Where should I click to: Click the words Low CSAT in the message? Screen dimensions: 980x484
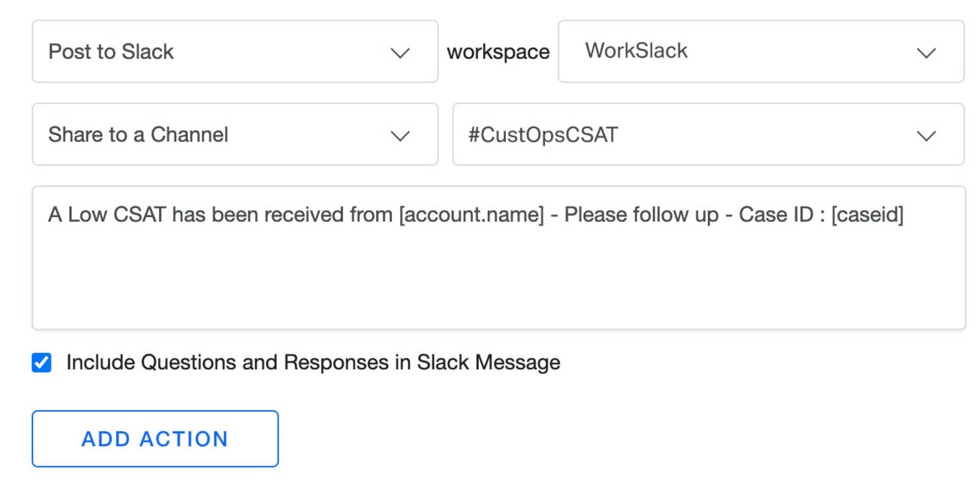(117, 215)
